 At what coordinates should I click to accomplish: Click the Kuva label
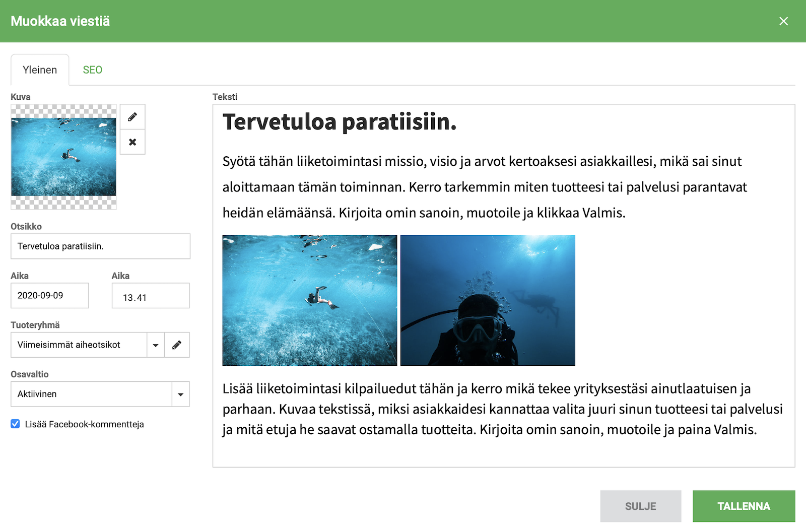21,97
